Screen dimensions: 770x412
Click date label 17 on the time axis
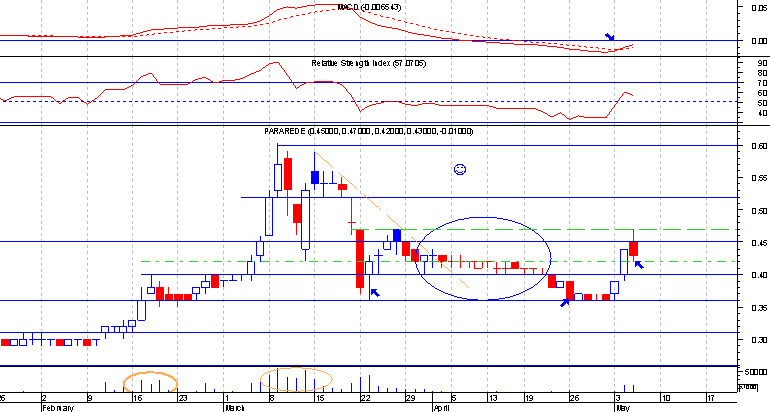coord(710,398)
